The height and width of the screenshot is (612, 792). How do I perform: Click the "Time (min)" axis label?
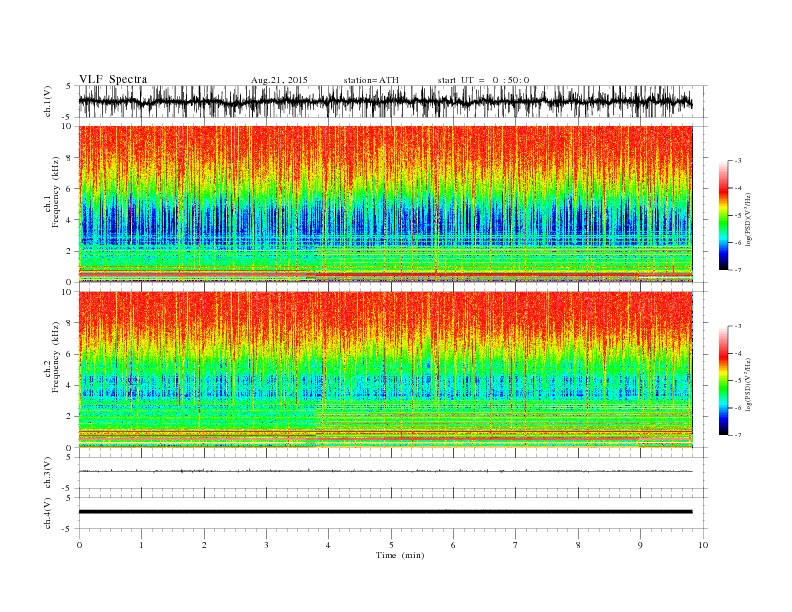(x=400, y=555)
